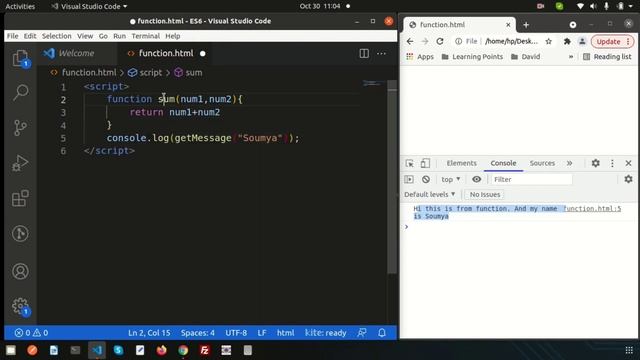
Task: Show hidden bookmarks chevron
Action: [571, 57]
